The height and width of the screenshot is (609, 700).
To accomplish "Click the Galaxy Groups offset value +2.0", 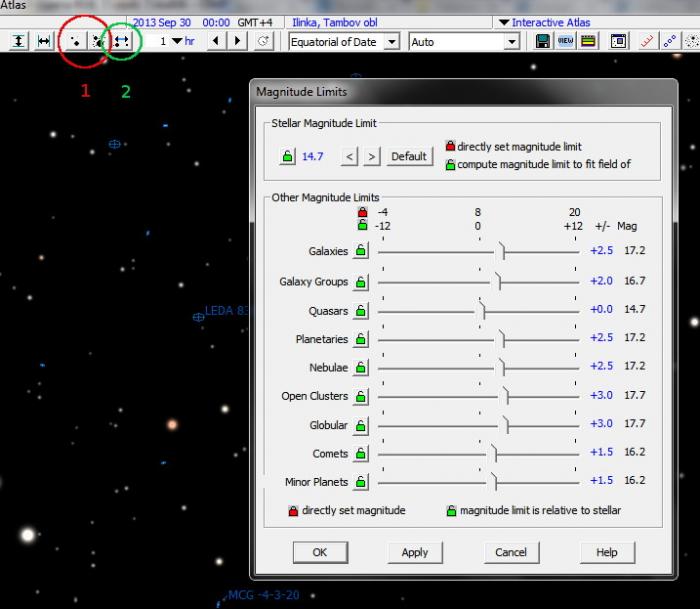I will tap(601, 281).
